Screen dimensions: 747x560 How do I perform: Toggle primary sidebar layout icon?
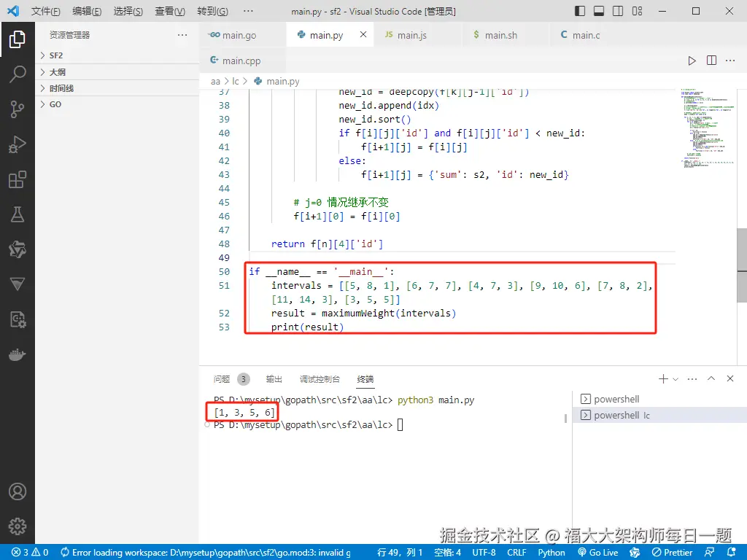(580, 11)
